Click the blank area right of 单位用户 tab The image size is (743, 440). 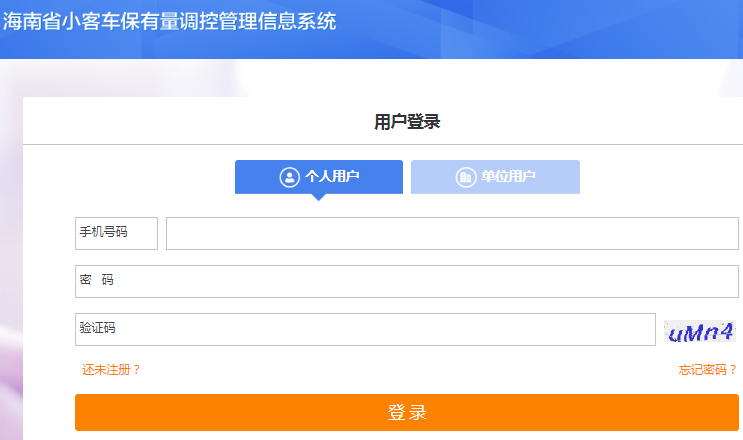click(660, 177)
